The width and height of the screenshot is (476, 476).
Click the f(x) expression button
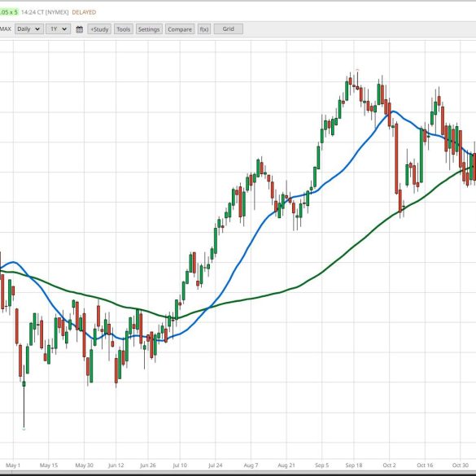204,29
